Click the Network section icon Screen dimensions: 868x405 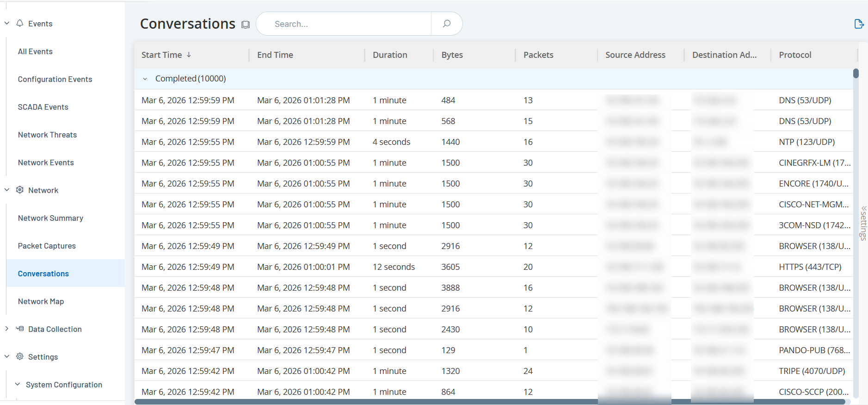pyautogui.click(x=20, y=190)
